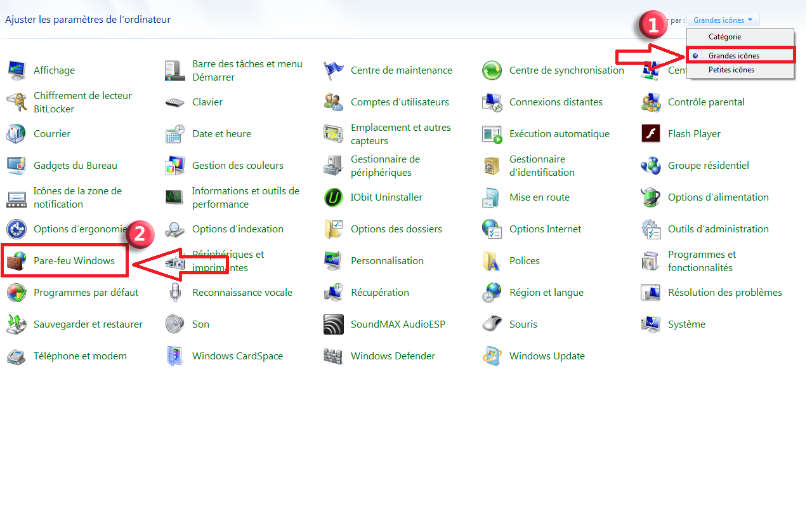The height and width of the screenshot is (520, 812).
Task: Click the Polices font folder icon
Action: pyautogui.click(x=492, y=260)
